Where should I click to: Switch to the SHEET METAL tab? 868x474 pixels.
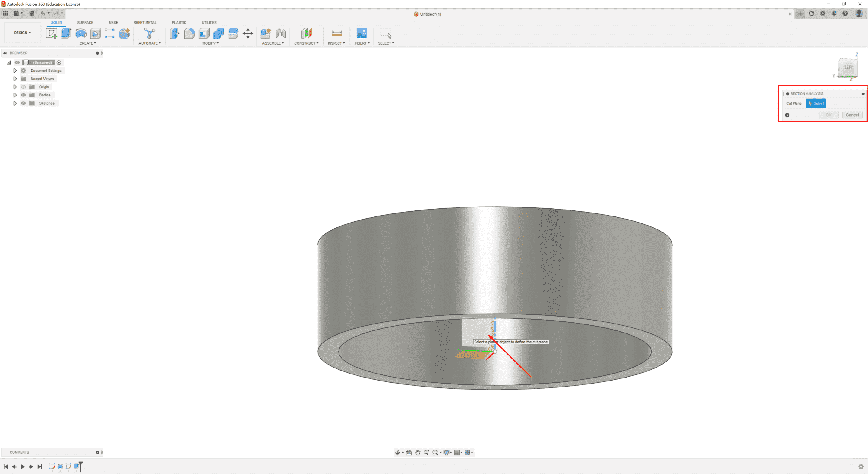tap(145, 23)
